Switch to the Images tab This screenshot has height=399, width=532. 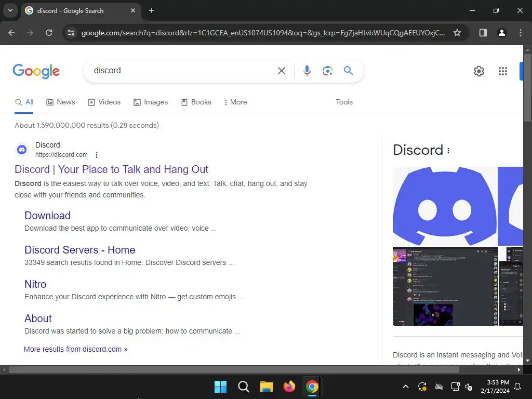click(x=151, y=102)
